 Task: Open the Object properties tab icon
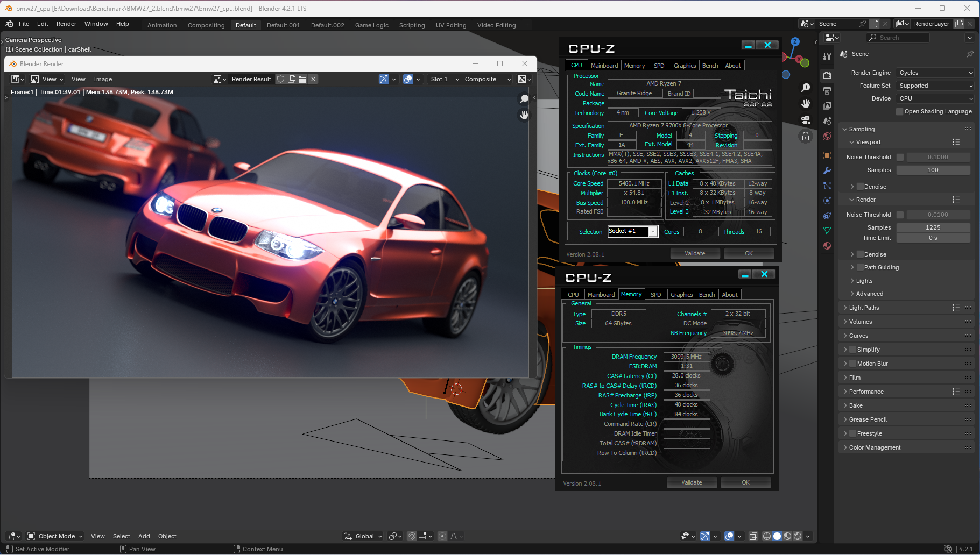[x=827, y=155]
